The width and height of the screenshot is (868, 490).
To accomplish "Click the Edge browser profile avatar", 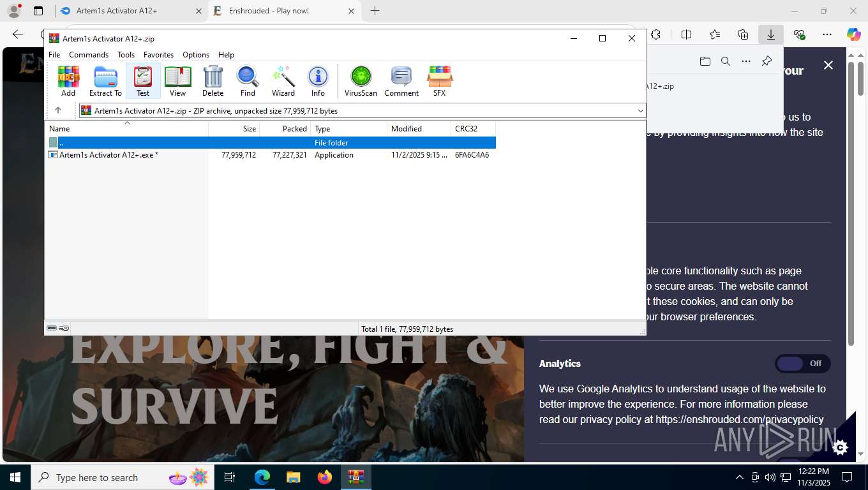I will click(14, 11).
